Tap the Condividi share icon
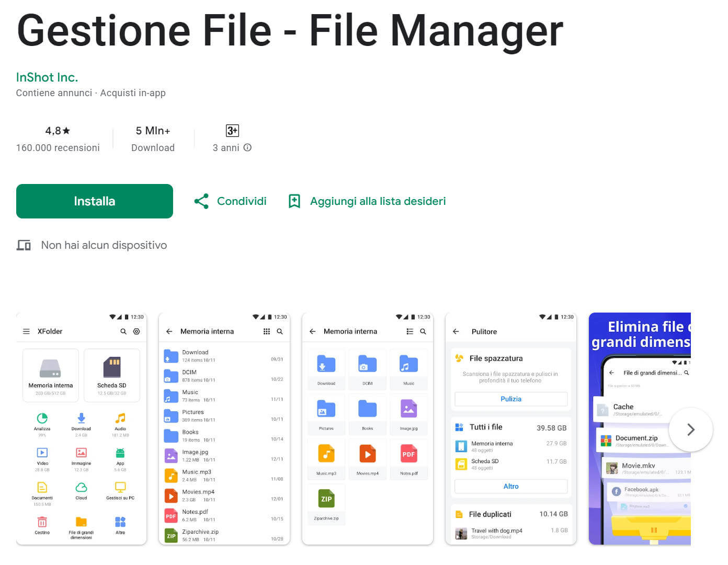Image resolution: width=728 pixels, height=565 pixels. click(201, 201)
